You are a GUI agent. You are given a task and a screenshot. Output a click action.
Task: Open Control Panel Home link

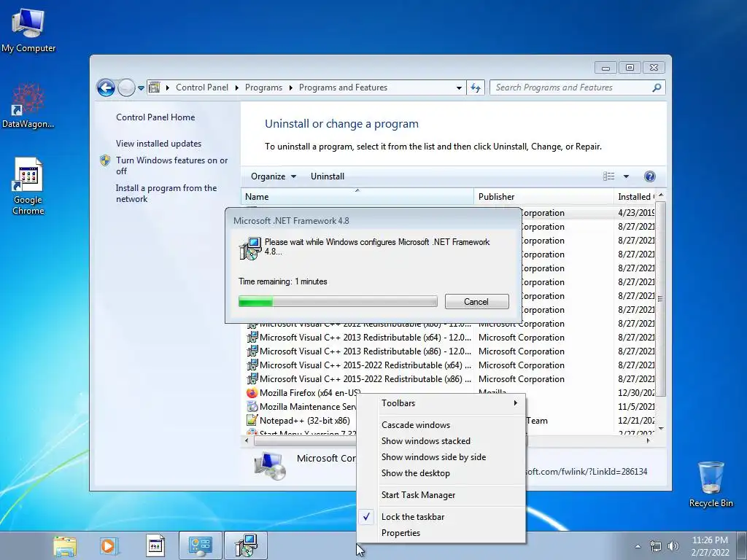(155, 117)
